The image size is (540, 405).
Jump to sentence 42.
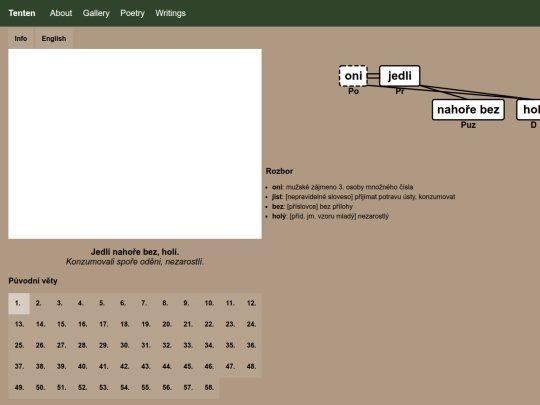[124, 366]
